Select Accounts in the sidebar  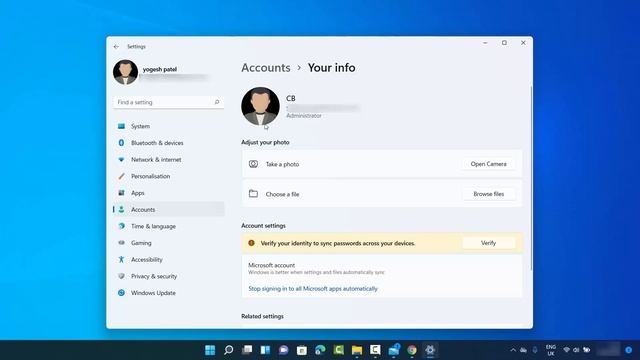click(169, 209)
